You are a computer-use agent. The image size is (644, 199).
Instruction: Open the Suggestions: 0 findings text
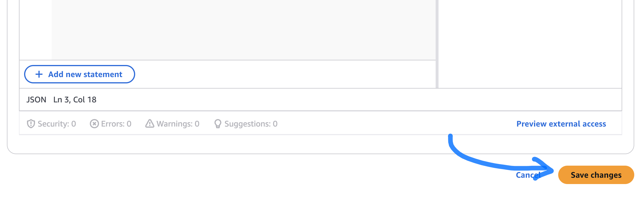click(x=251, y=124)
